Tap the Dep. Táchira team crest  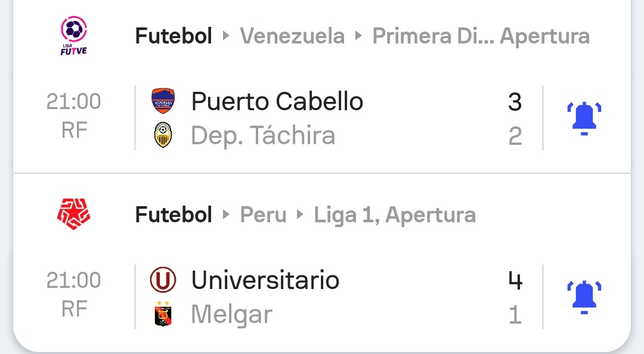point(163,136)
